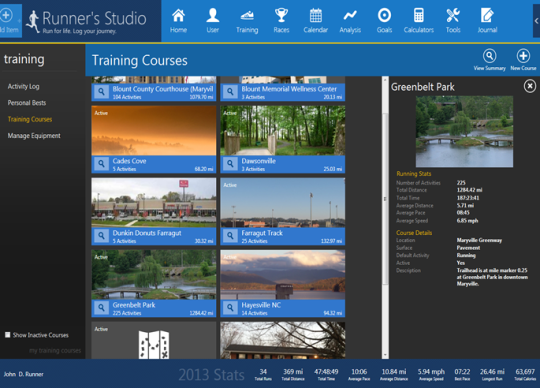Click magnifier icon on Dawsonville card

click(x=230, y=164)
